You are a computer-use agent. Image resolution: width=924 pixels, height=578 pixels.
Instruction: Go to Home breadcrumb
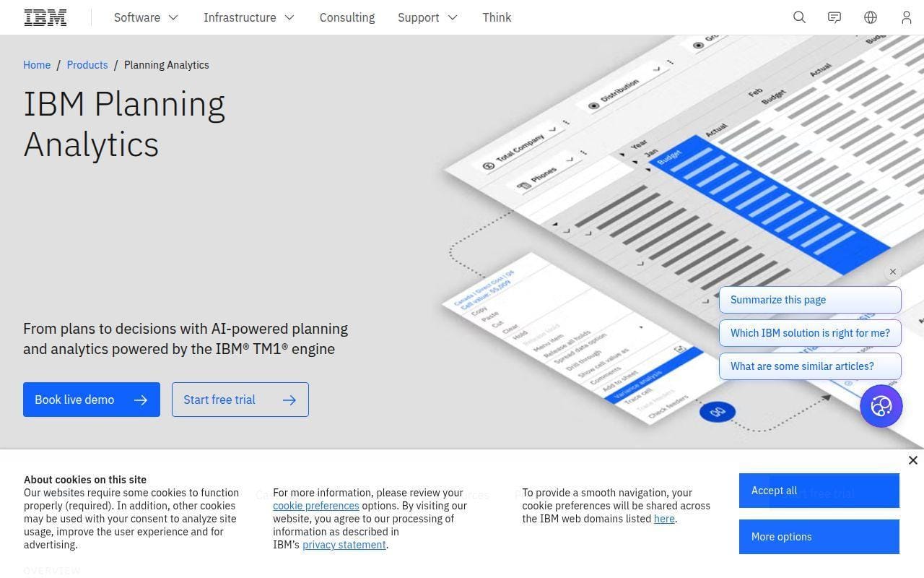point(37,65)
